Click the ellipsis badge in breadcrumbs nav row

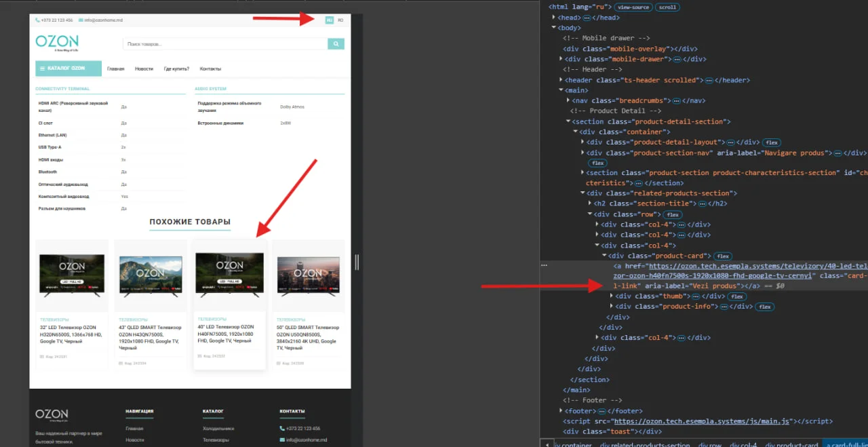(676, 100)
